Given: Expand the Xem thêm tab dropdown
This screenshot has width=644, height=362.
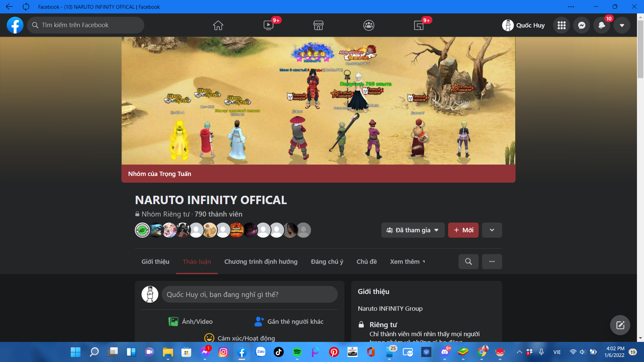Looking at the screenshot, I should click(408, 261).
